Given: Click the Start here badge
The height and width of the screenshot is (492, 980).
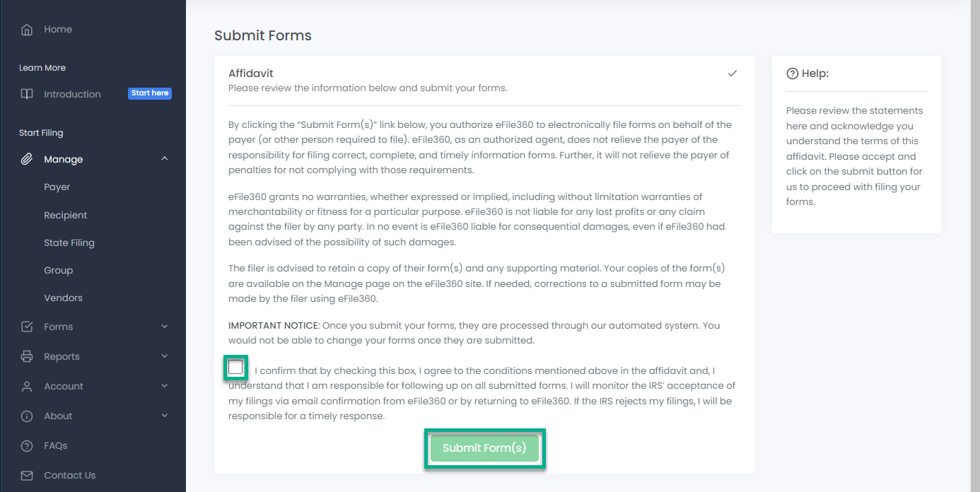Looking at the screenshot, I should (150, 93).
